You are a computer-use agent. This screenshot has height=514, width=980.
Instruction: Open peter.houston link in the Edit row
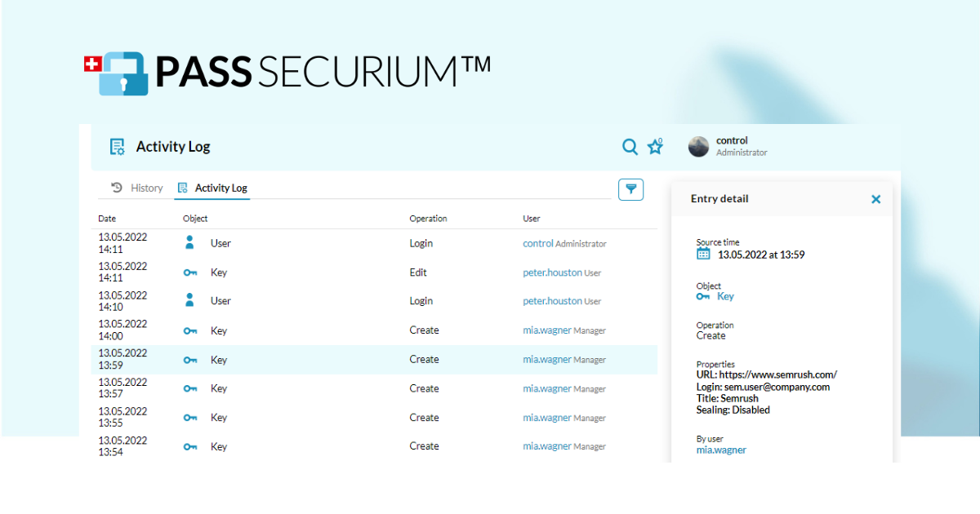[x=553, y=273]
